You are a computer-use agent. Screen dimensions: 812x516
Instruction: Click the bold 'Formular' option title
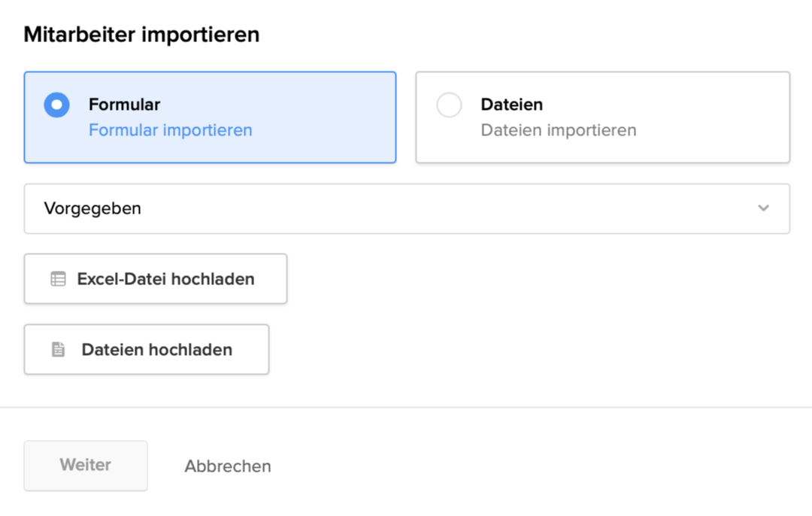point(124,105)
